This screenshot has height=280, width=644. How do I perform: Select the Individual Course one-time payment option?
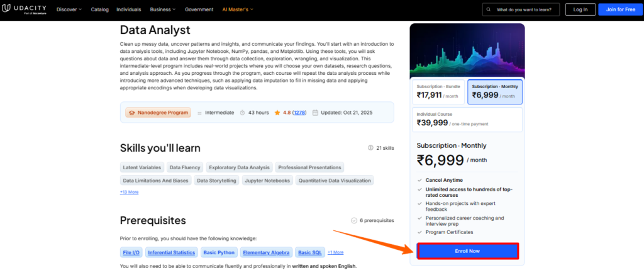click(x=467, y=120)
